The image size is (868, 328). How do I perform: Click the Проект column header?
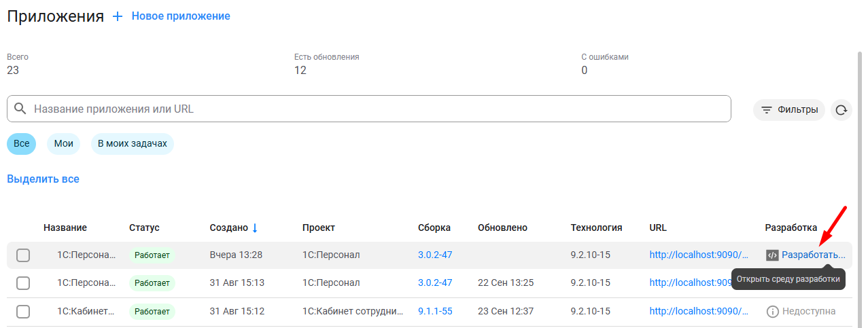click(x=319, y=228)
